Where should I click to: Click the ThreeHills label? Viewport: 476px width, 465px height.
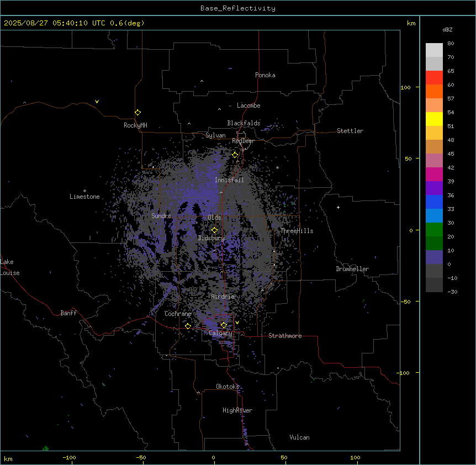tap(297, 231)
